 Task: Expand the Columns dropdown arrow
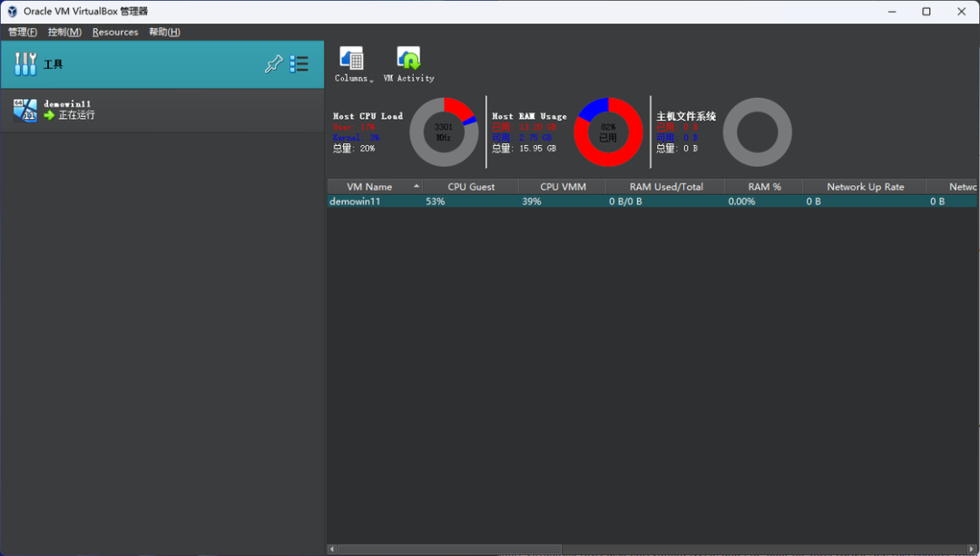[x=371, y=81]
